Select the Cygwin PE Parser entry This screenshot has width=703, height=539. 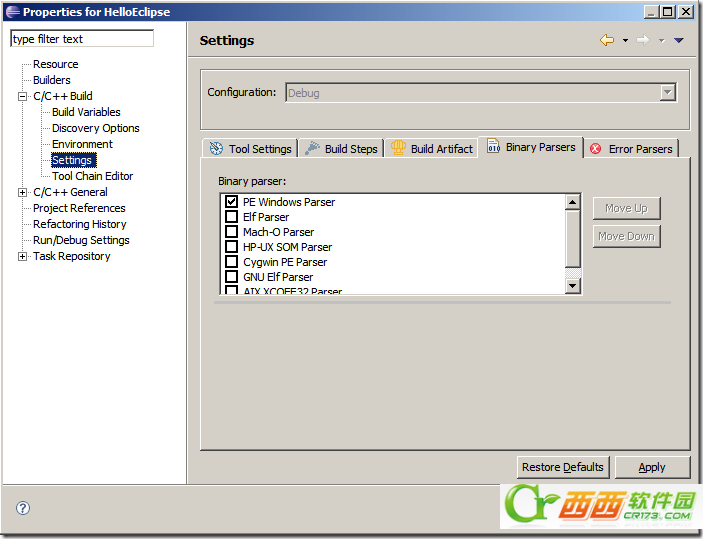(285, 262)
